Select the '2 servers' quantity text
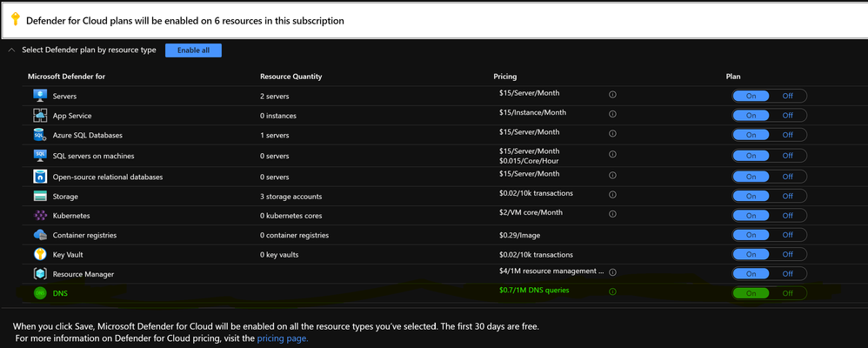868x348 pixels. point(275,97)
